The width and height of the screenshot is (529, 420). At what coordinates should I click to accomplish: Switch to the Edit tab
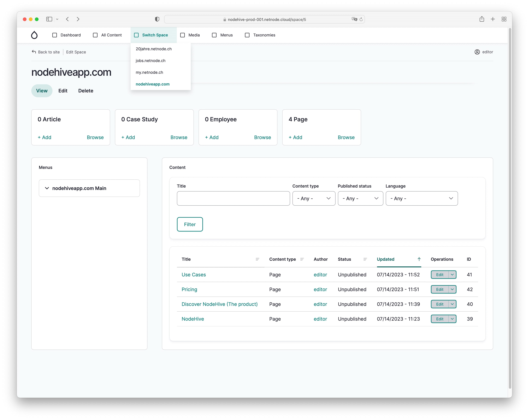[x=63, y=91]
